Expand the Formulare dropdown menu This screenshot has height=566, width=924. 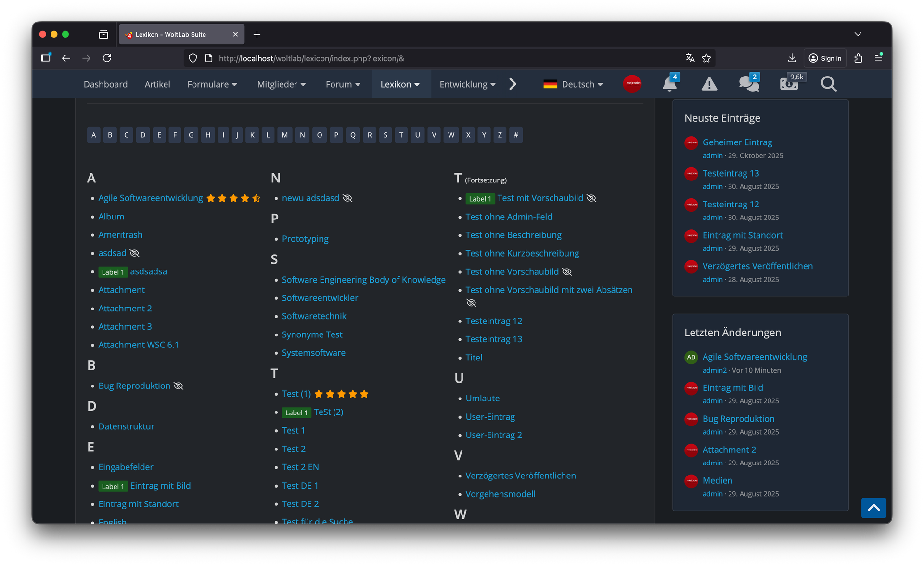(x=212, y=84)
